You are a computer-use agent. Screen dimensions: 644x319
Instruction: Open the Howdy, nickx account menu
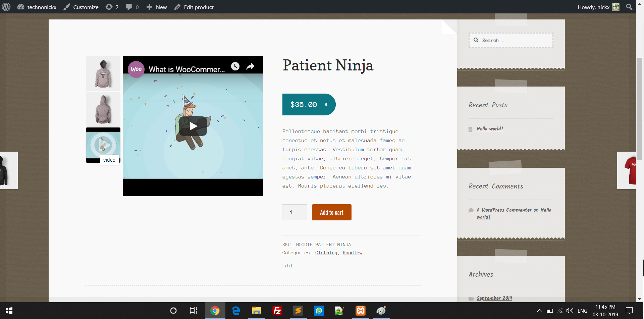(x=598, y=7)
